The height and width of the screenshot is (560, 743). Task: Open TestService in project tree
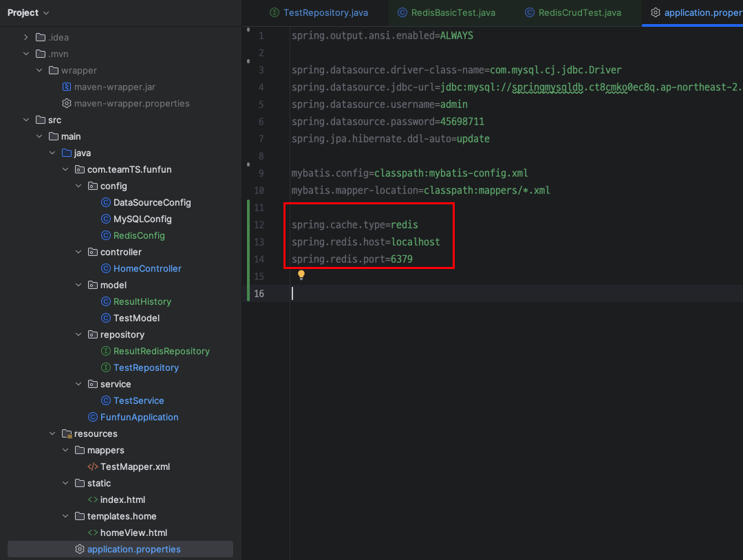139,401
